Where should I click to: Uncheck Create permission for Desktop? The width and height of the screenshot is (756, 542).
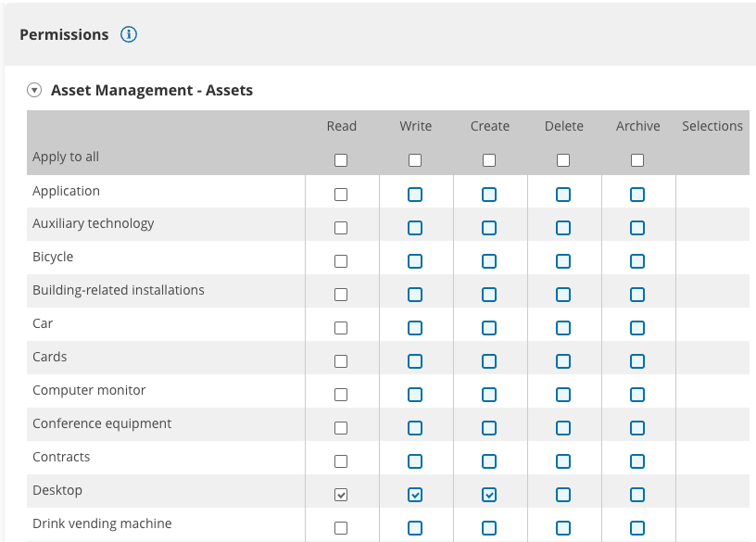[x=489, y=495]
